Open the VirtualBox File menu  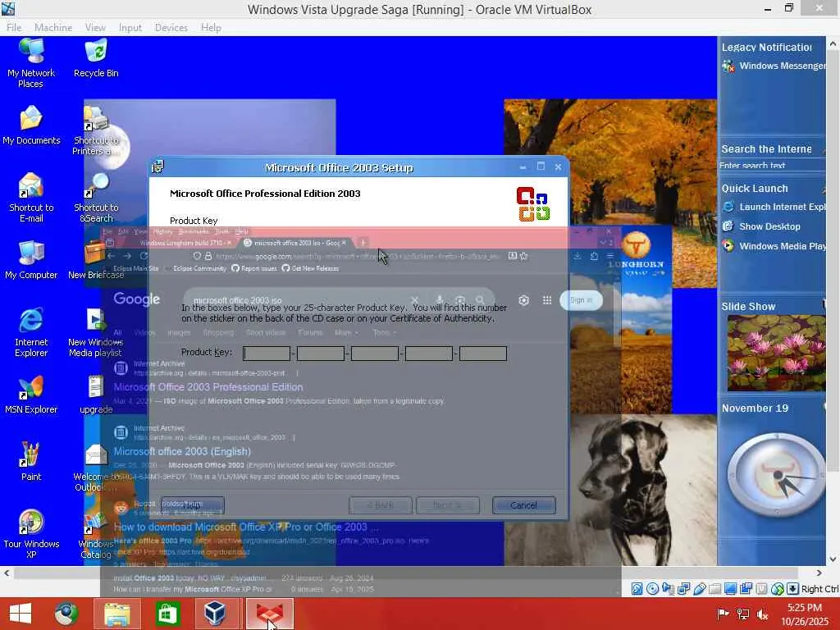(x=14, y=27)
